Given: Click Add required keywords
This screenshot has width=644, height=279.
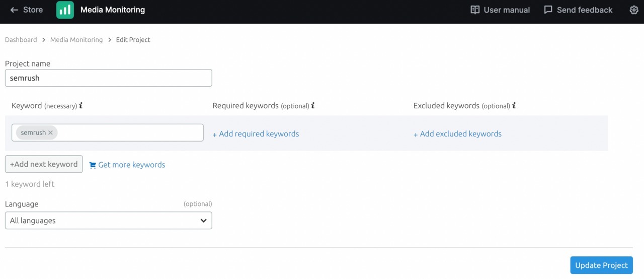Looking at the screenshot, I should [256, 134].
